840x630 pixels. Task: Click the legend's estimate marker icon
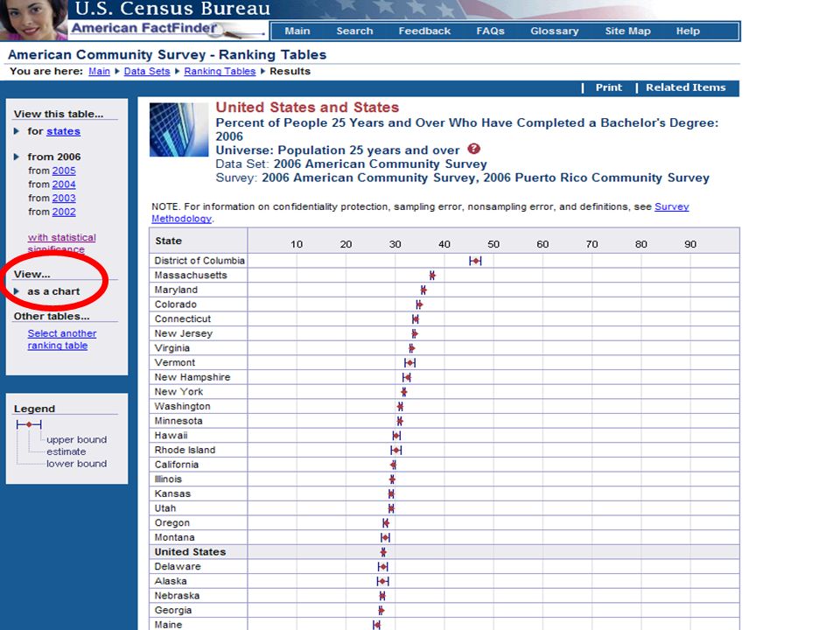pos(29,424)
